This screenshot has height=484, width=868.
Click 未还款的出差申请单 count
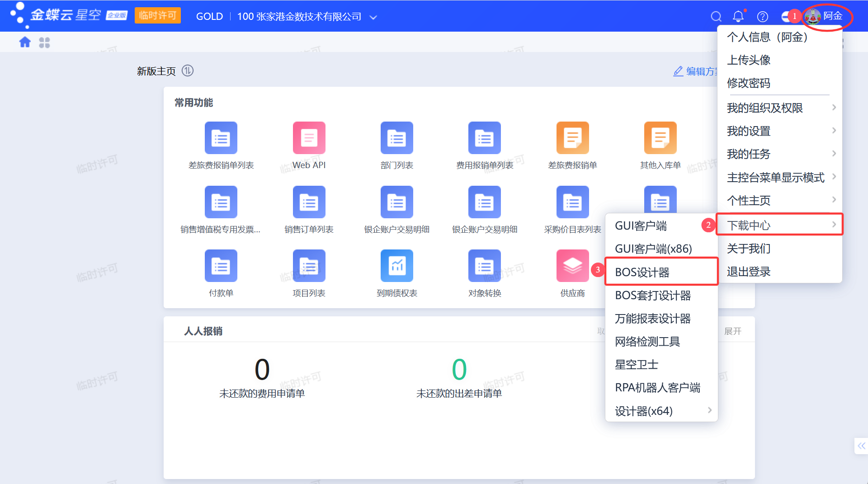pos(459,369)
